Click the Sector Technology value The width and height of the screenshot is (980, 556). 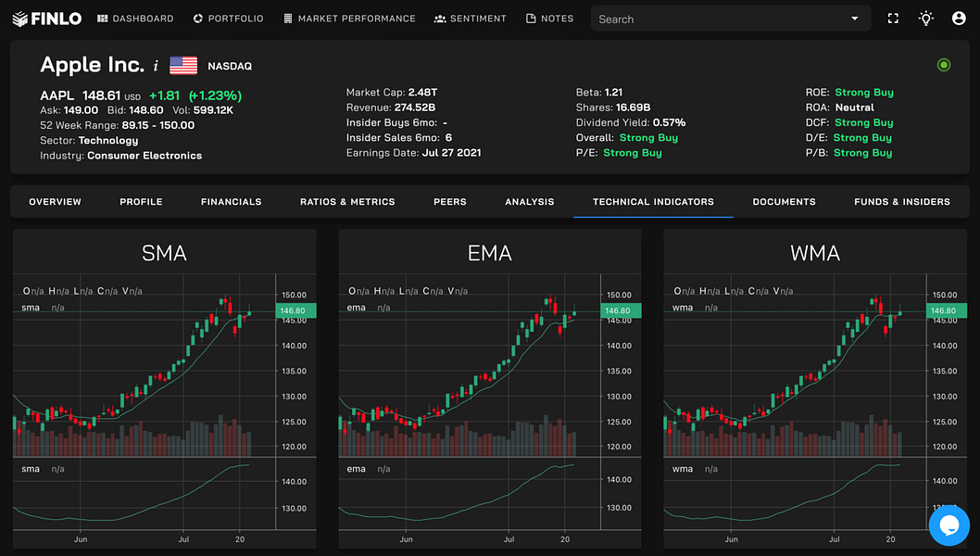click(108, 141)
